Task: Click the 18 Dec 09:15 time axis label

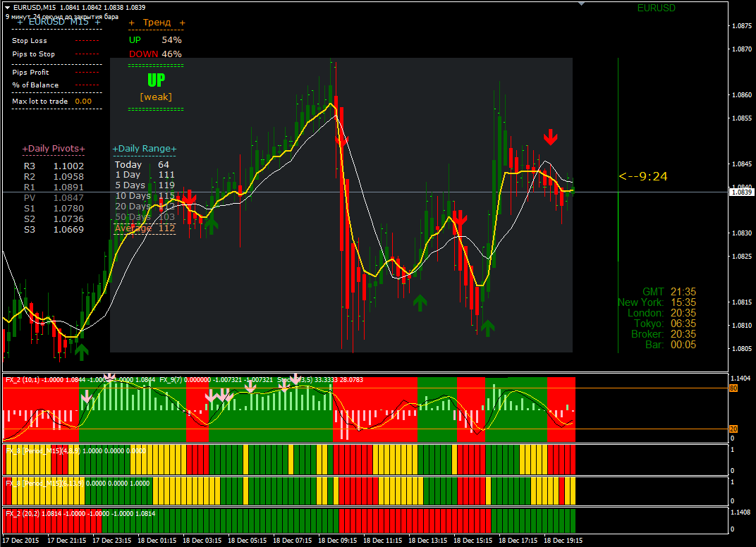Action: pos(337,541)
